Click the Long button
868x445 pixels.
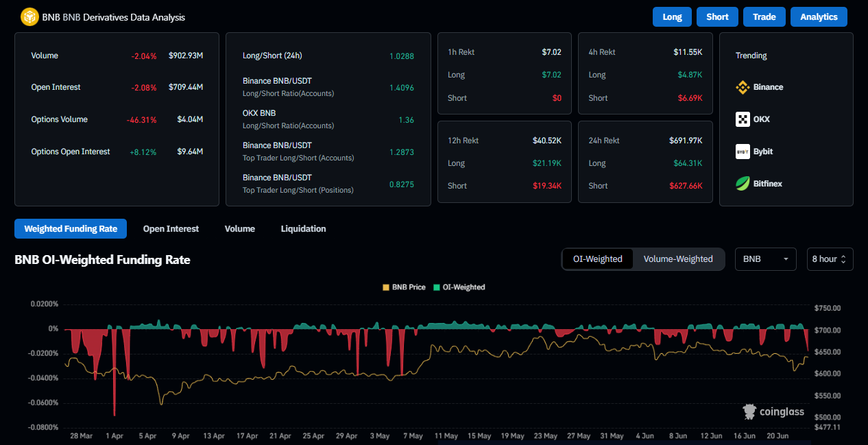coord(672,17)
